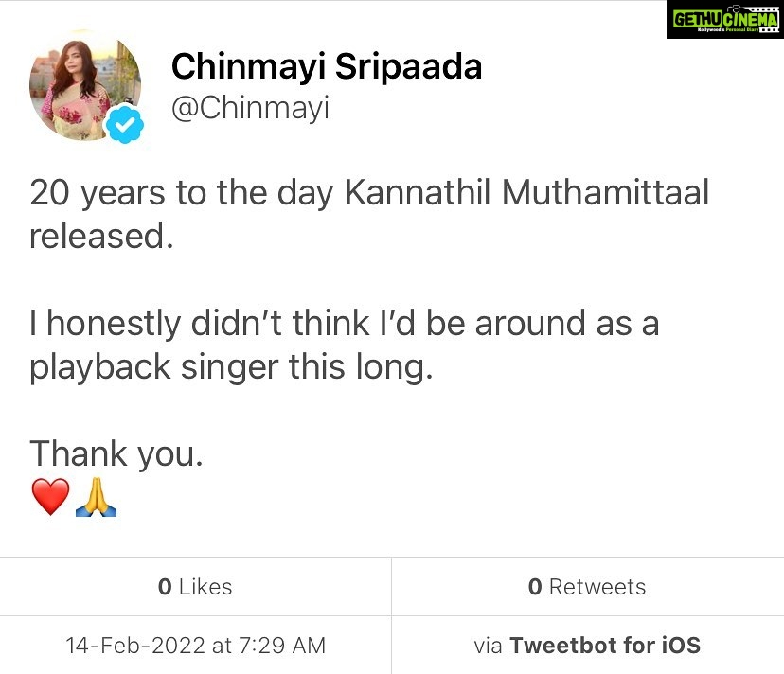The height and width of the screenshot is (674, 784).
Task: Click the Thank you text
Action: [x=116, y=453]
